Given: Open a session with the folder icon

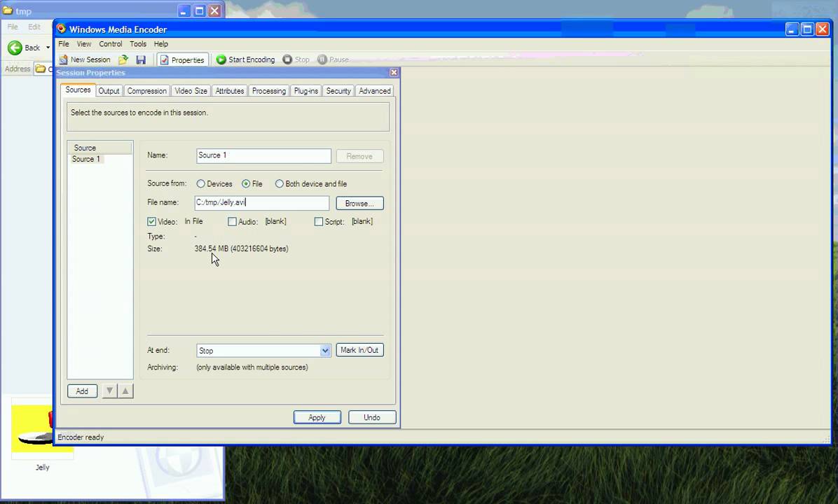Looking at the screenshot, I should [123, 59].
